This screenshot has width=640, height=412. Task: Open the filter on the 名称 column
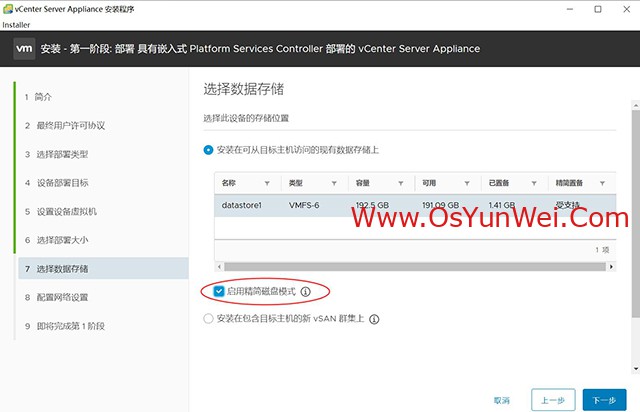click(267, 183)
